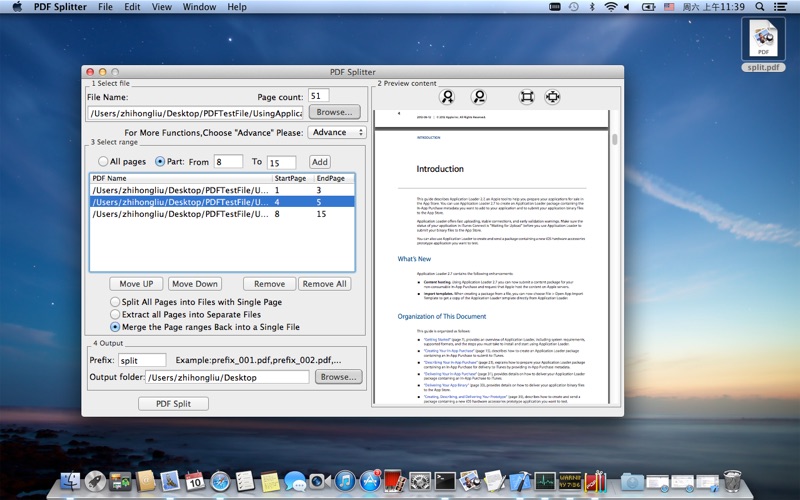Open Trash from the dock

(733, 481)
